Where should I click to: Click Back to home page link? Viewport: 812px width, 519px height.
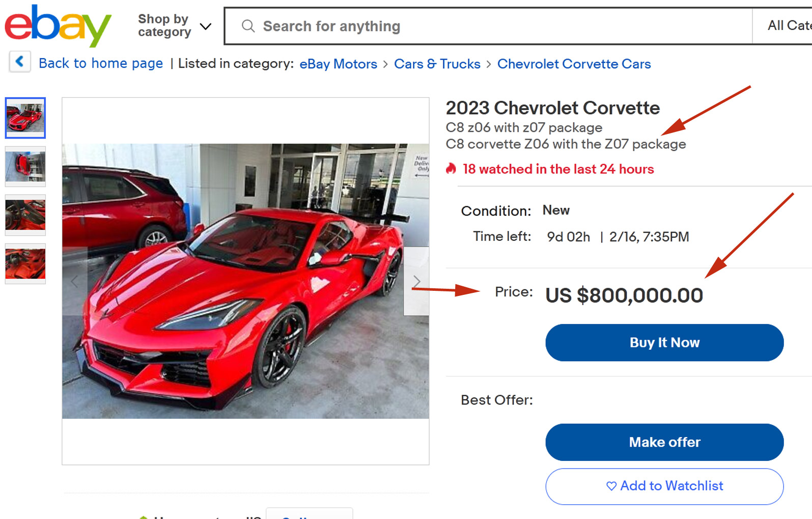pyautogui.click(x=101, y=63)
